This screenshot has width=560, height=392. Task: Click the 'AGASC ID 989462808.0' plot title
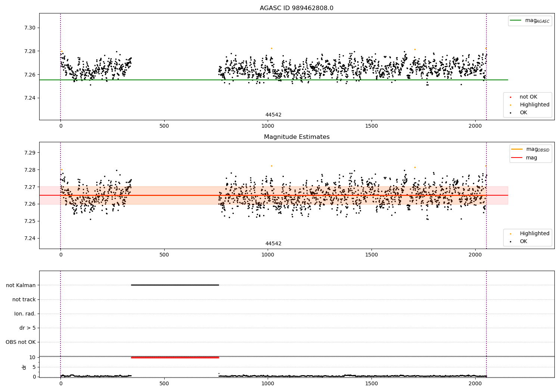(x=296, y=8)
